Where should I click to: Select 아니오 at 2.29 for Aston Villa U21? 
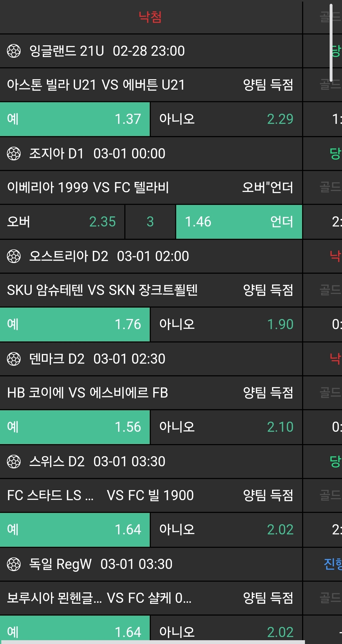226,119
